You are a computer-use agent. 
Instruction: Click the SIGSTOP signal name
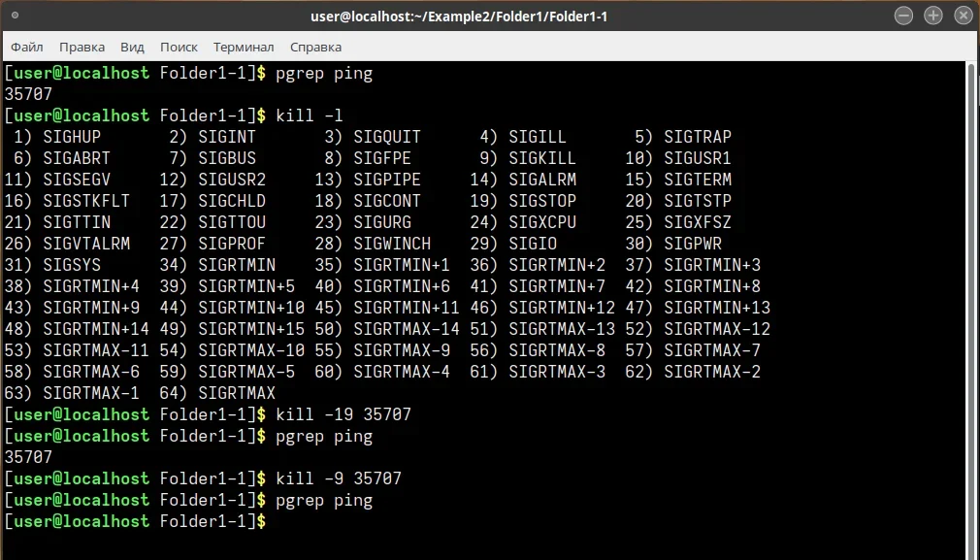[x=541, y=201]
